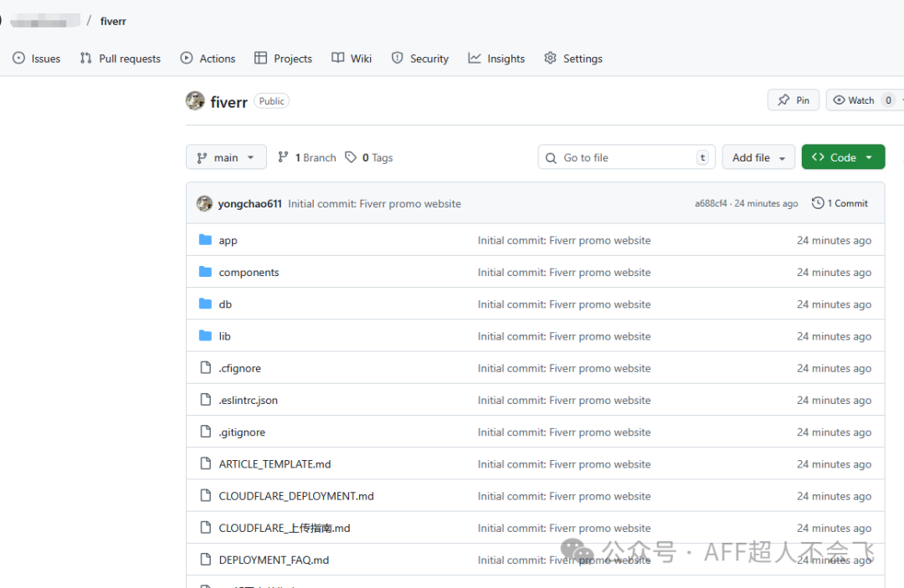Open the main branch dropdown
This screenshot has height=588, width=904.
point(226,157)
